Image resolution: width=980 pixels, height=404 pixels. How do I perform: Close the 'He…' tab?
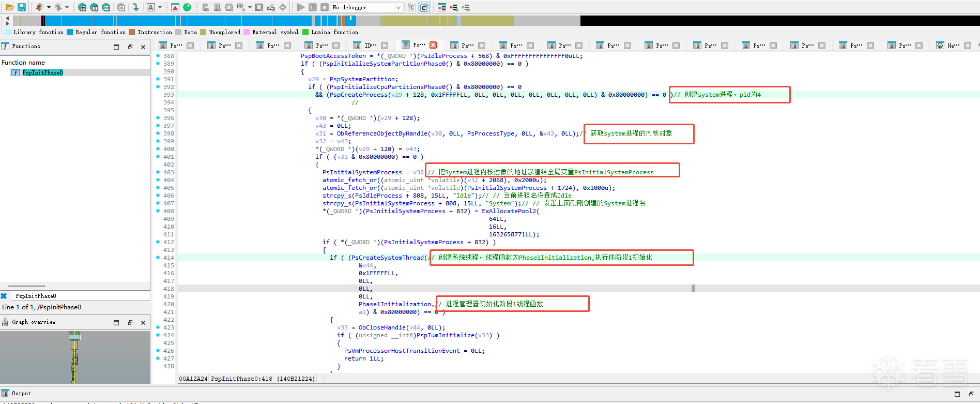(x=968, y=46)
